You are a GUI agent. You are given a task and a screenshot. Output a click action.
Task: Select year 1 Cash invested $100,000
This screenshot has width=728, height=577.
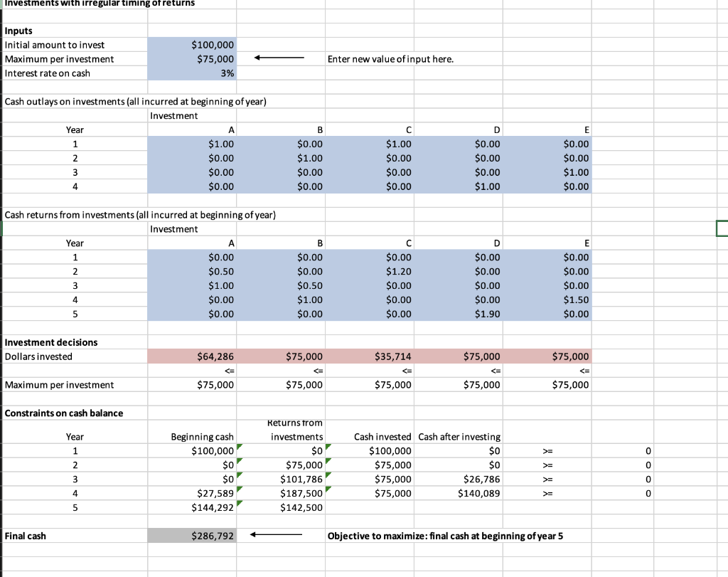coord(370,450)
